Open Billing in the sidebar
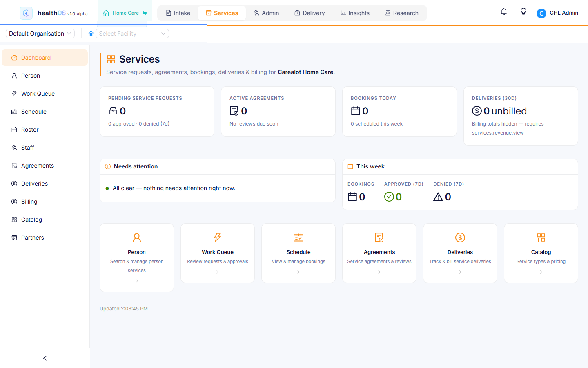 pyautogui.click(x=45, y=202)
